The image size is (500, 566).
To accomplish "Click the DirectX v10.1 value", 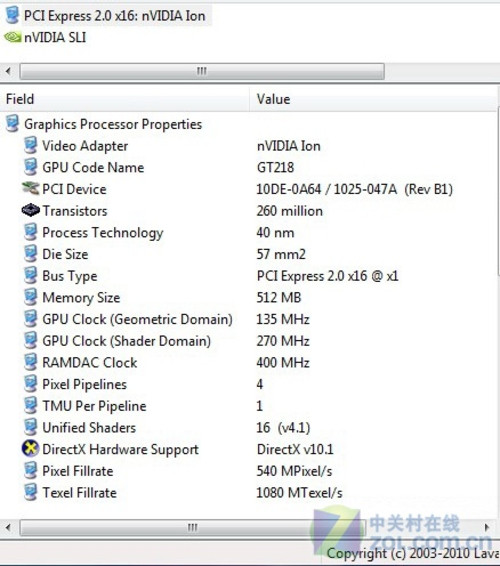I will pyautogui.click(x=295, y=449).
